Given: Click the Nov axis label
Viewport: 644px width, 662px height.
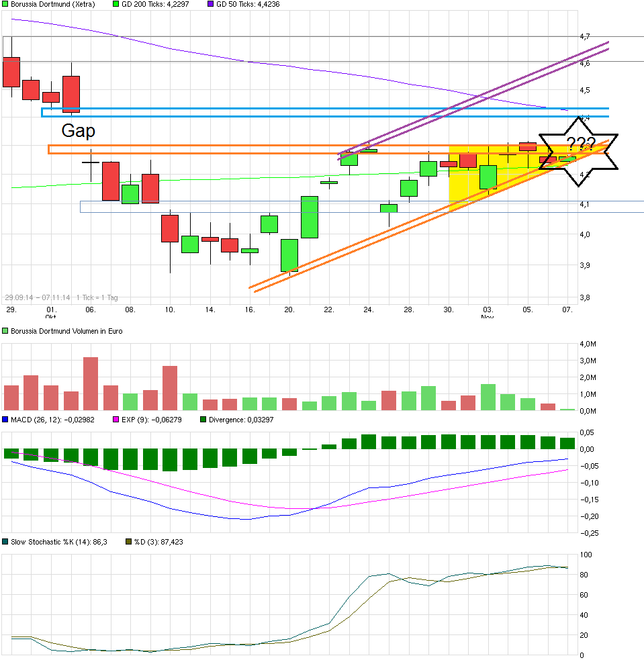Looking at the screenshot, I should [486, 317].
